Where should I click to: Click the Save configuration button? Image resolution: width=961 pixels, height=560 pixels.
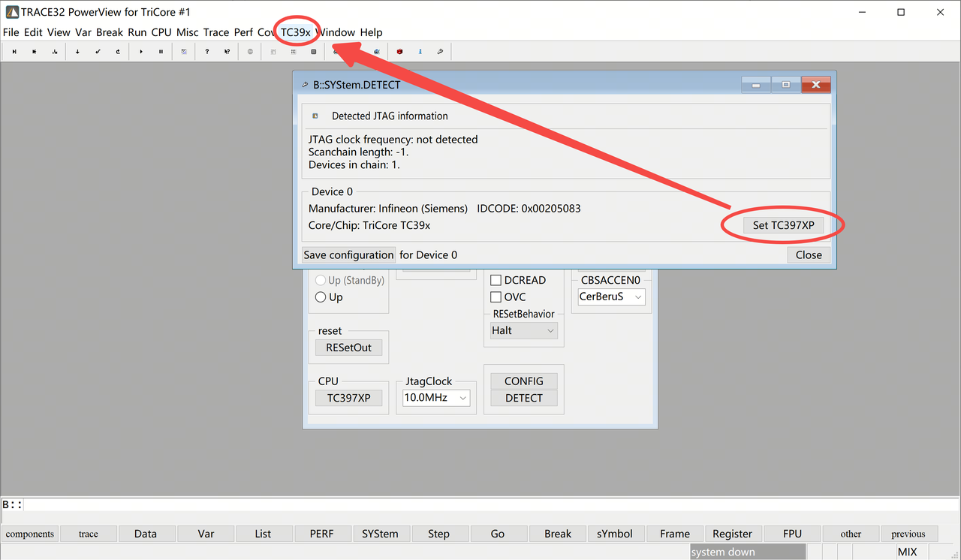(348, 255)
